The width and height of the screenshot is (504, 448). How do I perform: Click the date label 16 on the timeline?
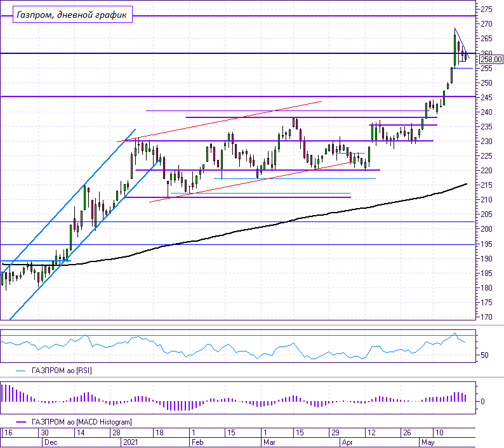point(8,433)
